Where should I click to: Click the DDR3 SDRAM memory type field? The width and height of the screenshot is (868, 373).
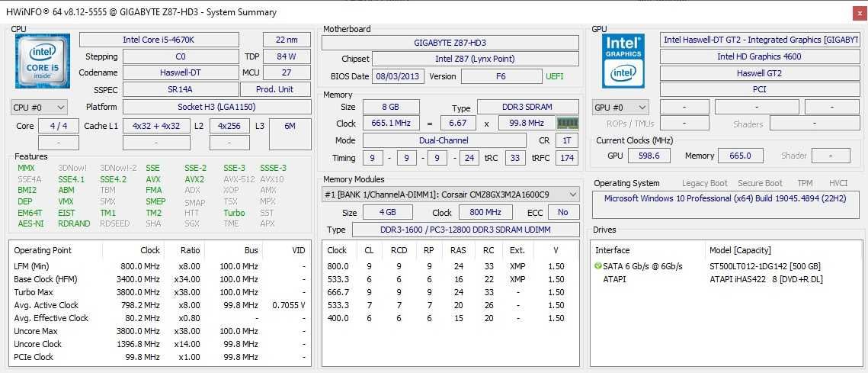pos(528,107)
